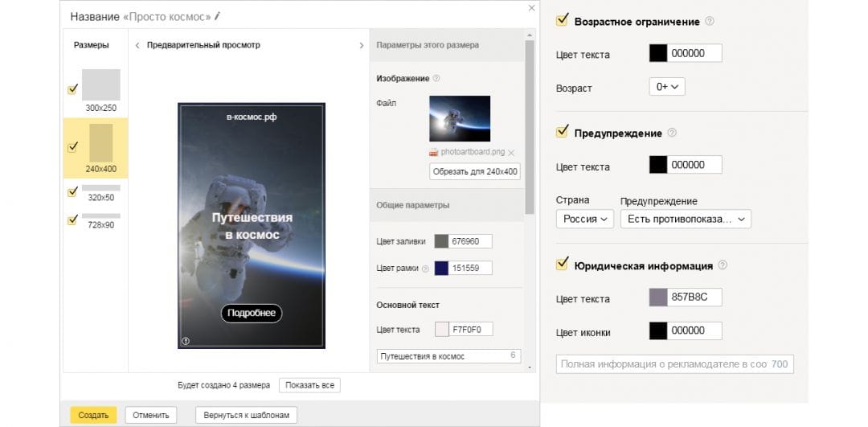Click help icon beside Предупреждение
868x427 pixels.
click(x=672, y=133)
